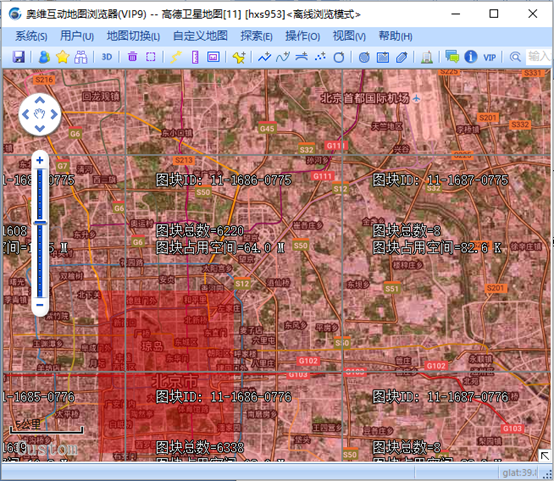Select the draw circle tool
This screenshot has height=481, width=554.
pyautogui.click(x=338, y=57)
